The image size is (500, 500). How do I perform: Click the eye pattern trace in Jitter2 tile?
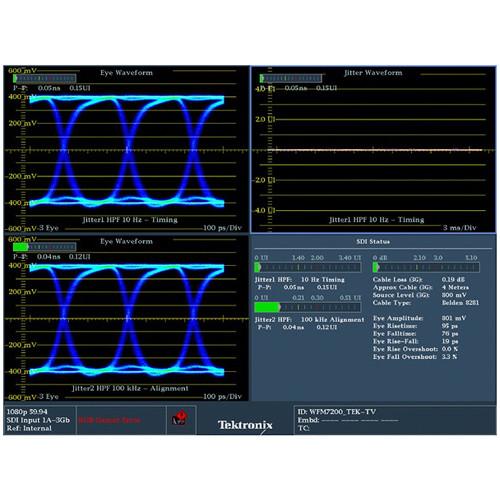(127, 319)
